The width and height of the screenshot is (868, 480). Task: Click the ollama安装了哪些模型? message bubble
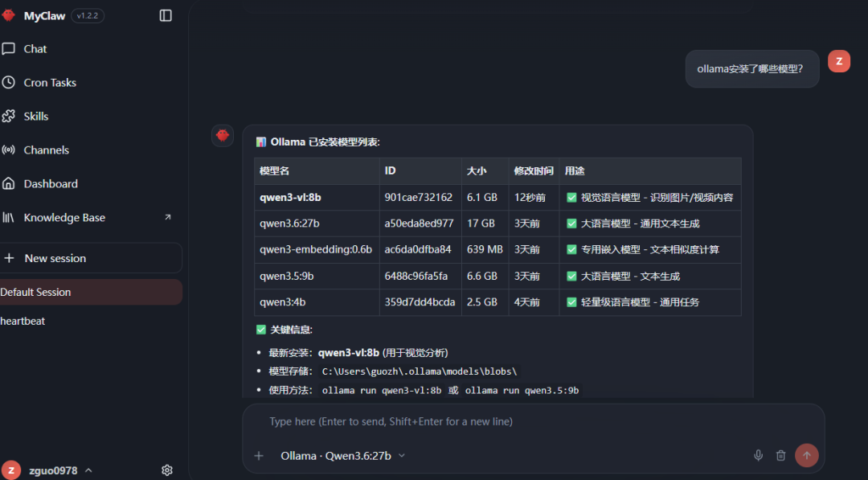click(x=751, y=68)
